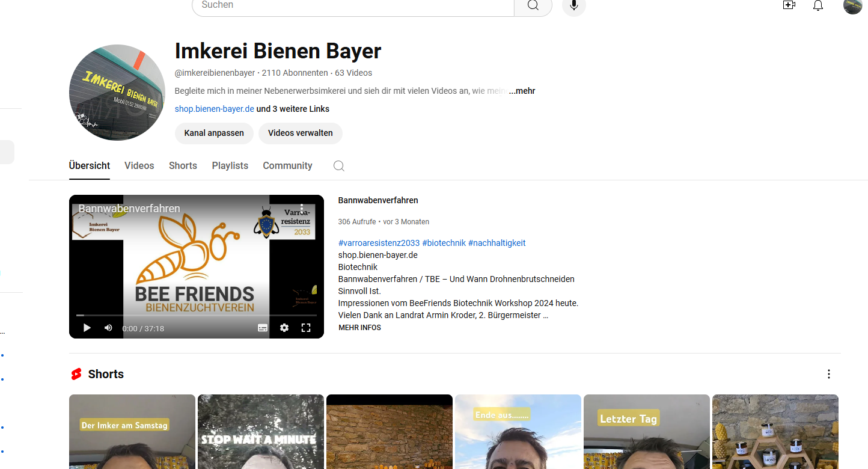
Task: Open the Bannwabenverfahren video title link
Action: click(x=378, y=200)
